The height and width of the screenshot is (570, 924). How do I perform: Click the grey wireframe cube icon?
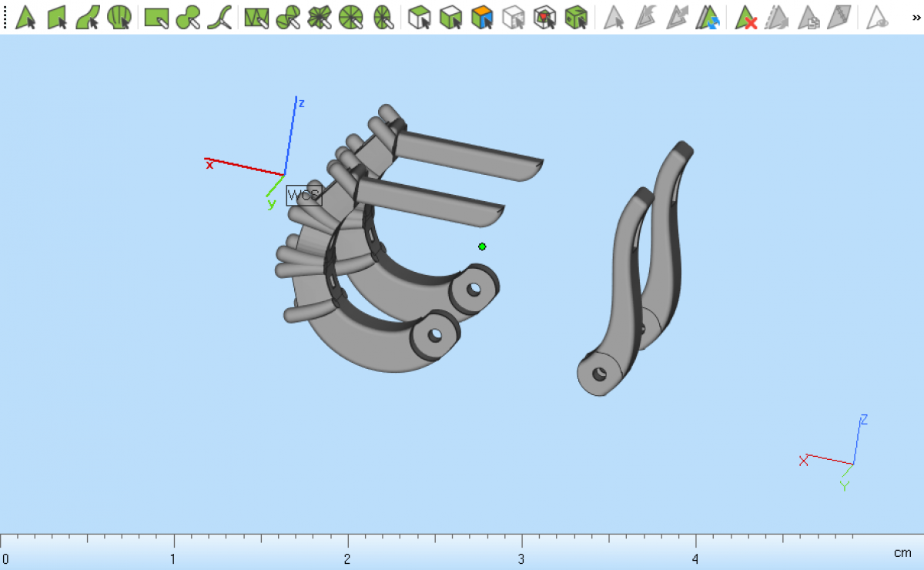(x=513, y=16)
